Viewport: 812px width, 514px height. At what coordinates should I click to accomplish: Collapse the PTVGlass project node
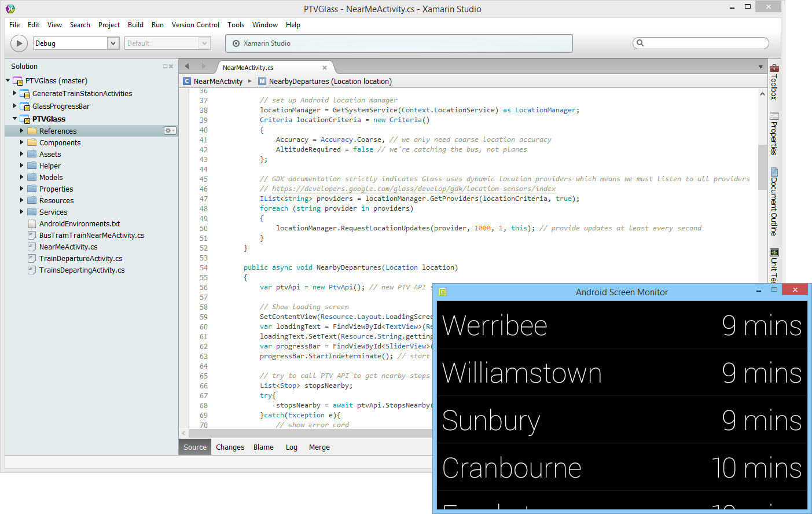pos(15,119)
